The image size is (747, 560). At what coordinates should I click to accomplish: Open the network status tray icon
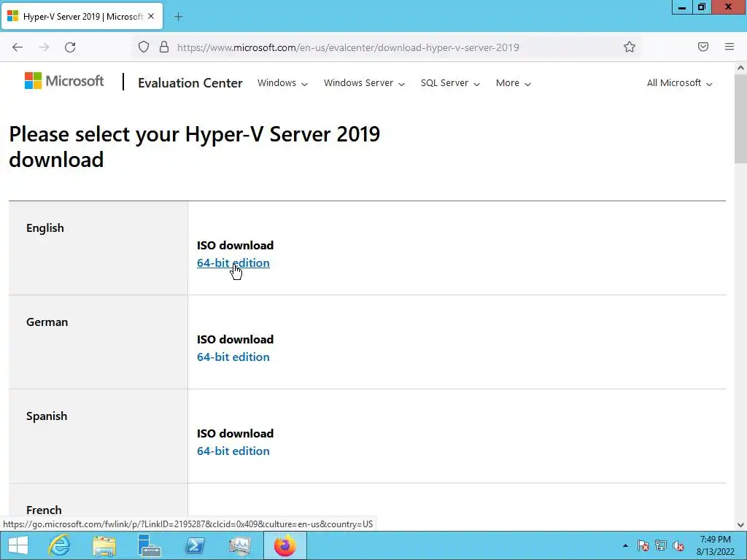pyautogui.click(x=661, y=545)
